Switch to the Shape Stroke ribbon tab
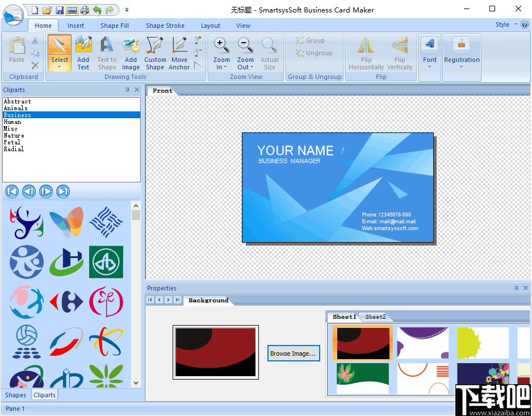The height and width of the screenshot is (416, 532). pos(165,25)
